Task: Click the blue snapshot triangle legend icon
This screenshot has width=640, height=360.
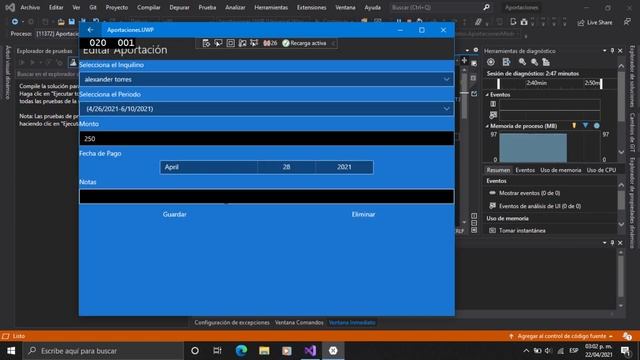Action: 585,126
